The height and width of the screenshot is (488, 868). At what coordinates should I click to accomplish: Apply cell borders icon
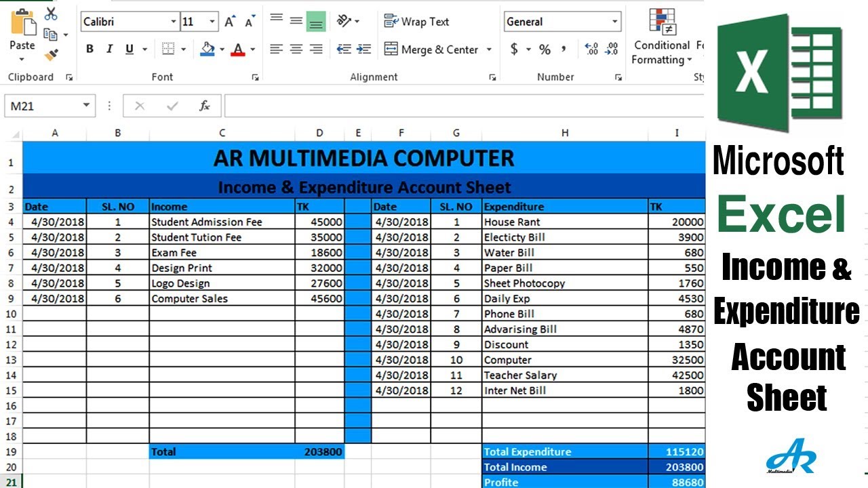click(x=168, y=49)
